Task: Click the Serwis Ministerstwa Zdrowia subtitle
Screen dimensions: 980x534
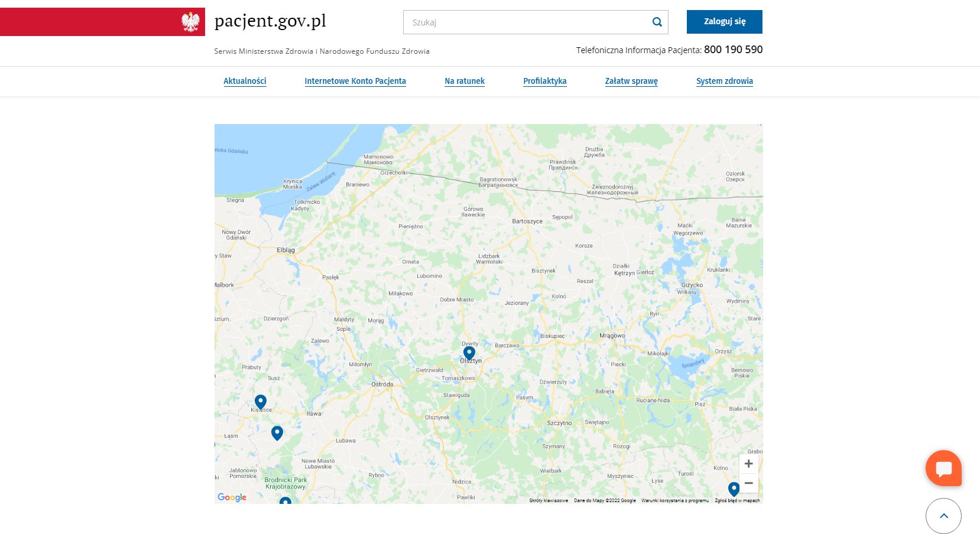Action: coord(322,51)
